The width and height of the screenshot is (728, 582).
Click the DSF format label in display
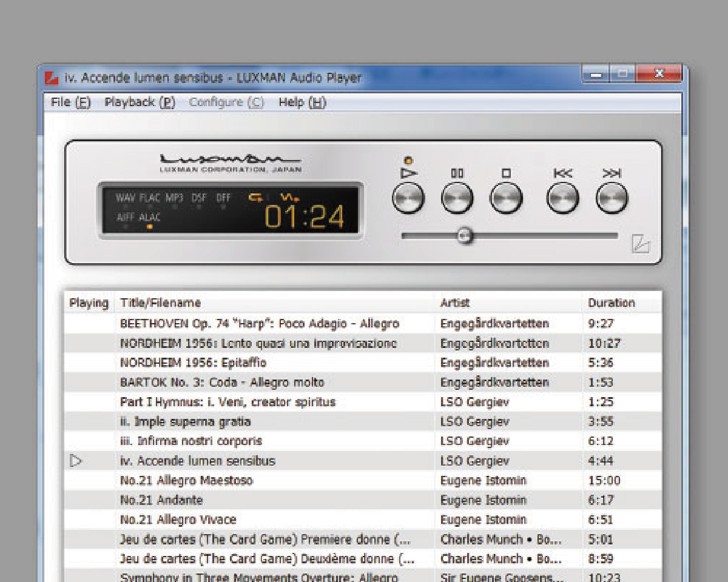click(x=199, y=198)
